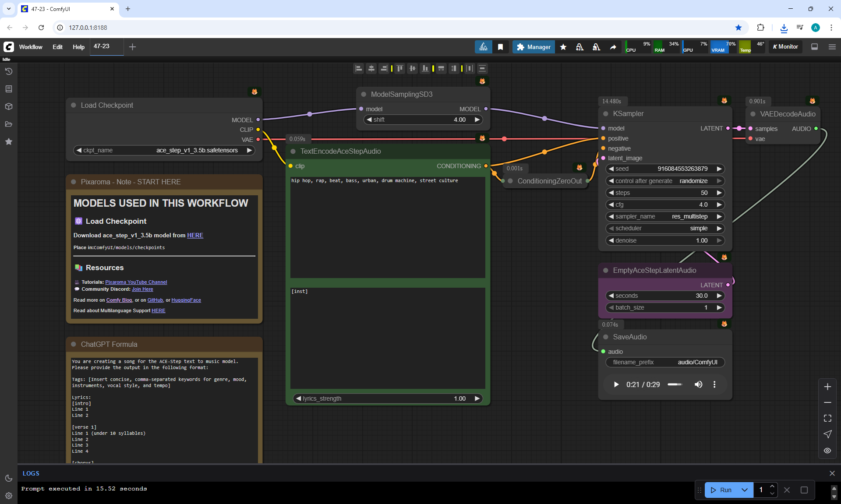Screen dimensions: 841x504
Task: Open the sampler_name res_multistep selector
Action: 665,216
